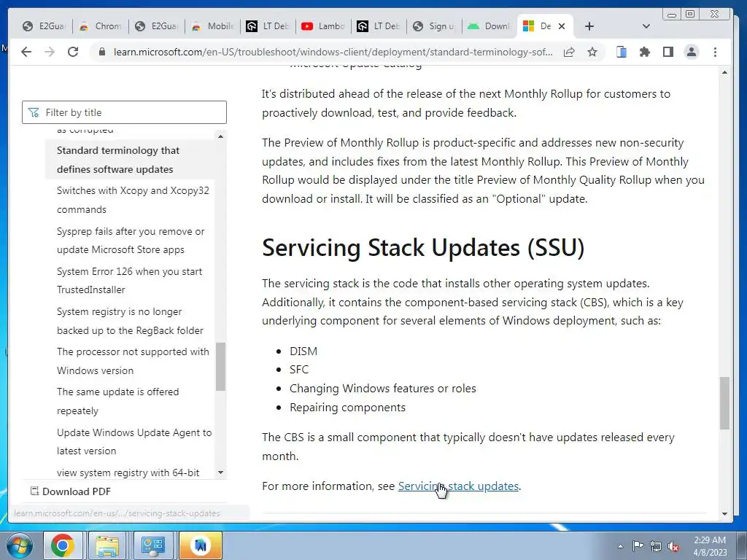Click the address bar URL

(333, 52)
